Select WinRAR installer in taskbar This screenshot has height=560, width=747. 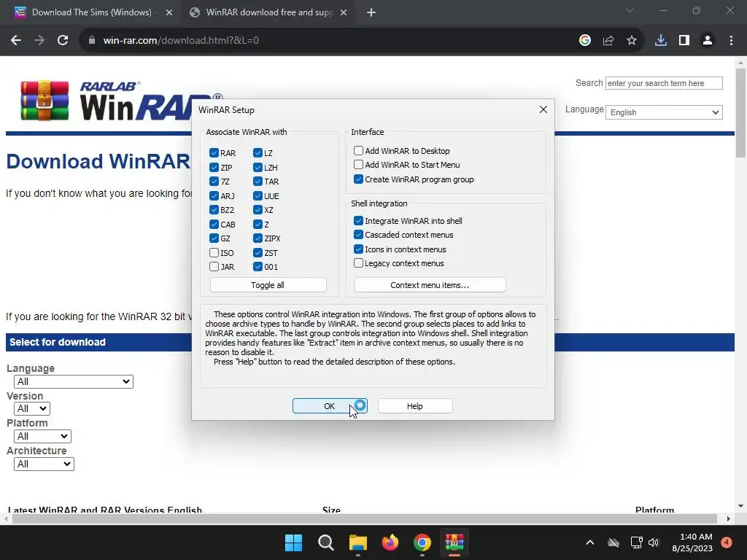coord(454,542)
